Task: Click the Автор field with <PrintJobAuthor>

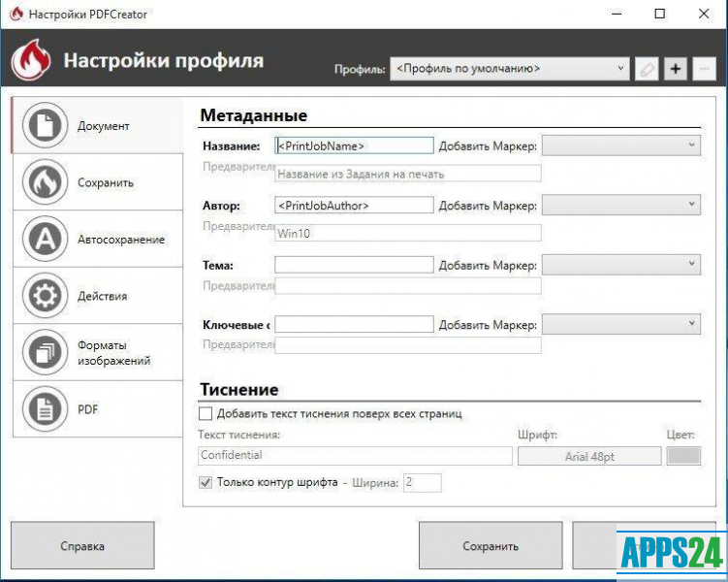Action: (x=354, y=205)
